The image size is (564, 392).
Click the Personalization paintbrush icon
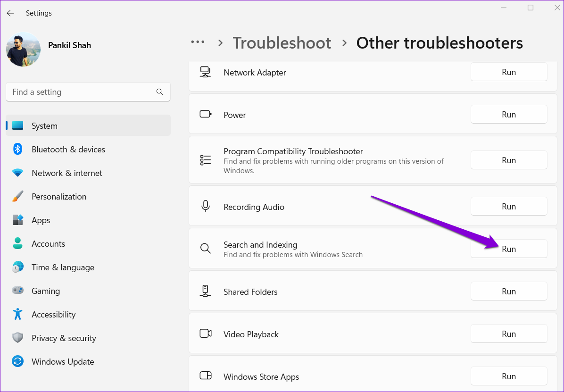(18, 197)
